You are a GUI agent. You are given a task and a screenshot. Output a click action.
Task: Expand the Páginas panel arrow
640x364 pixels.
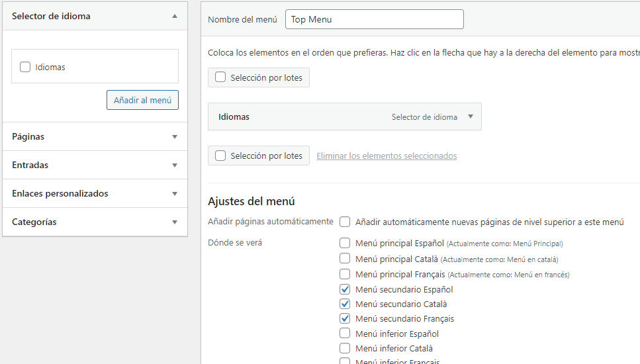click(x=175, y=137)
